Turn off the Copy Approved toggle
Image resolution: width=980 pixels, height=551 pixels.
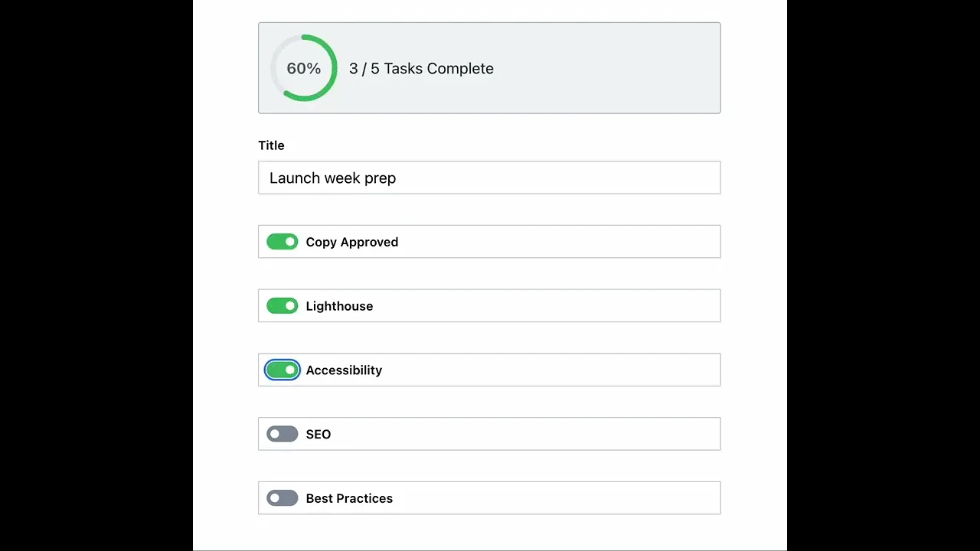click(x=282, y=242)
